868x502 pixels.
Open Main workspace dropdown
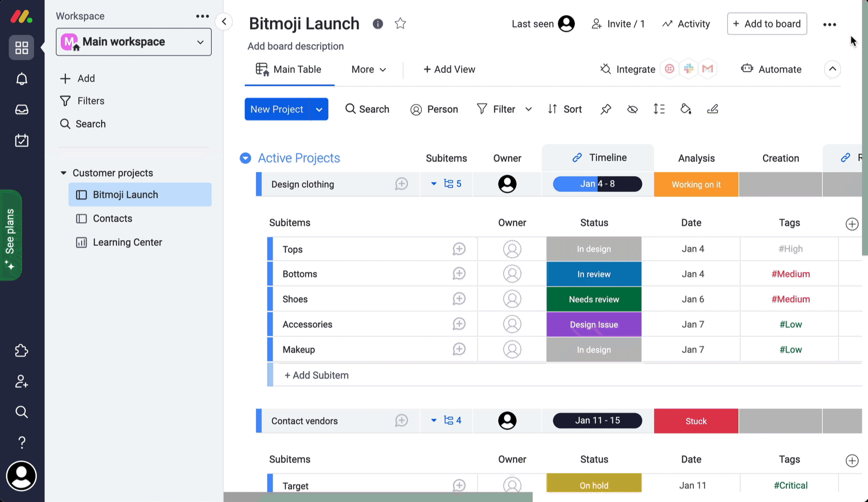click(x=133, y=42)
